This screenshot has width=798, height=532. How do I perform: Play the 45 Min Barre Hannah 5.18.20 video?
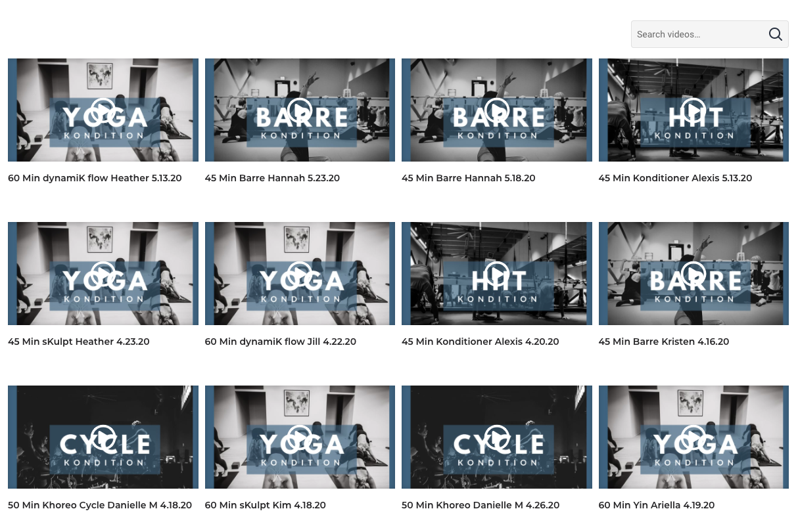click(497, 110)
